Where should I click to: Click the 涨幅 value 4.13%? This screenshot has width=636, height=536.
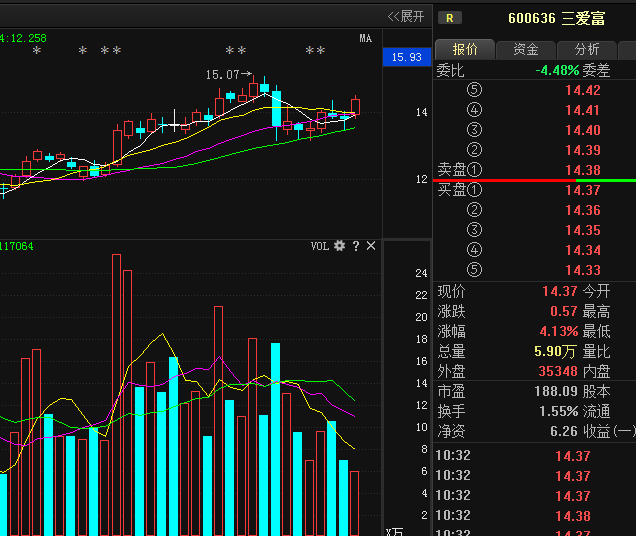pyautogui.click(x=559, y=331)
